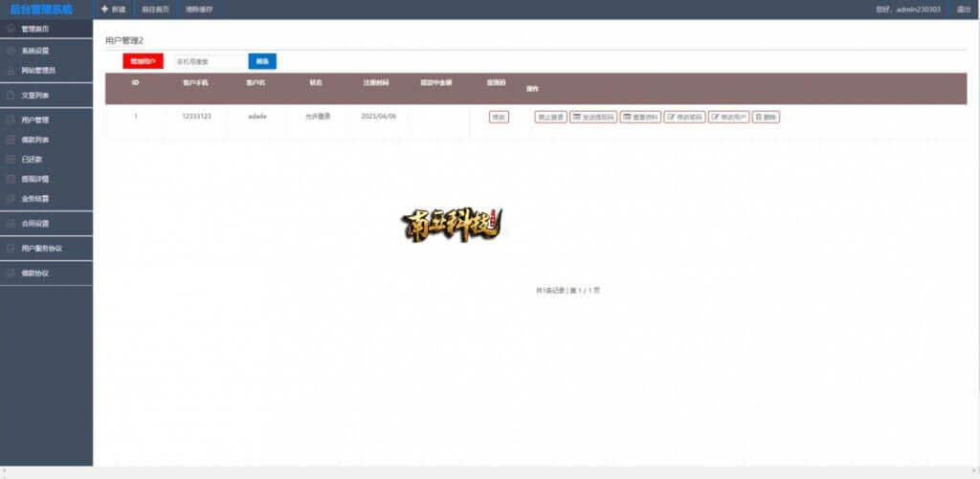Click the 文章列表 document icon in sidebar
Image resolution: width=980 pixels, height=479 pixels.
coord(11,96)
